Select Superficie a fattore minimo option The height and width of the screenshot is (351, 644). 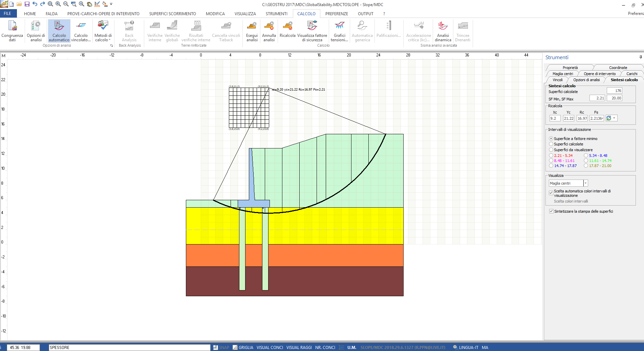573,139
